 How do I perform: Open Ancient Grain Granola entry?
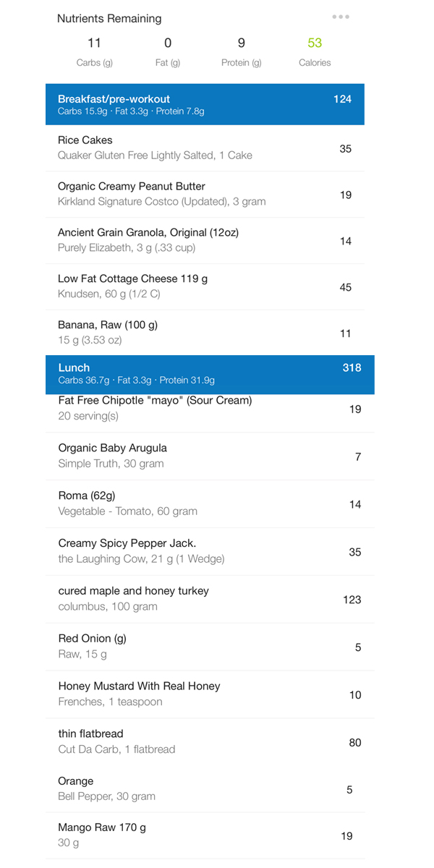click(205, 240)
